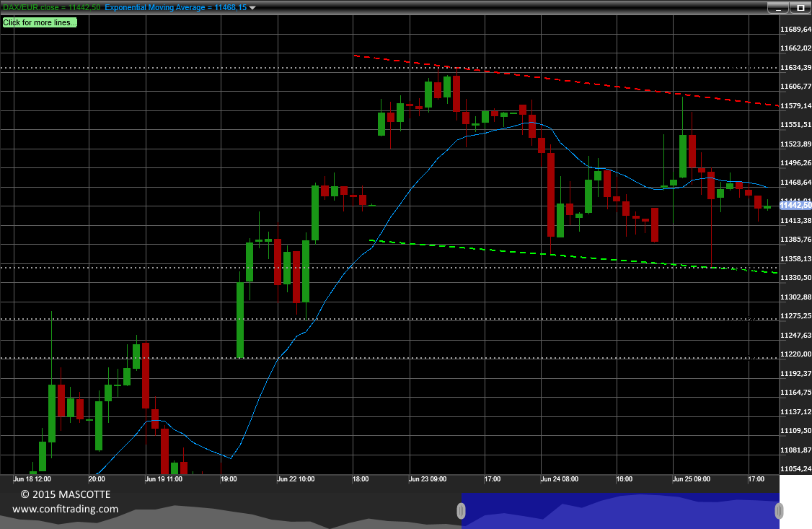Click the 16:00 time axis label
This screenshot has height=529, width=812.
pos(624,478)
